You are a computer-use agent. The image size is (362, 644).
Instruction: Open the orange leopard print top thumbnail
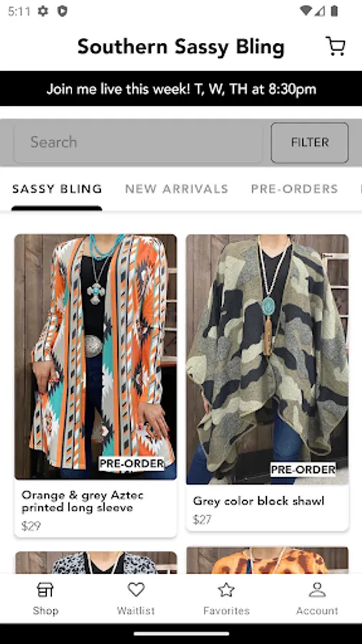[x=267, y=560]
